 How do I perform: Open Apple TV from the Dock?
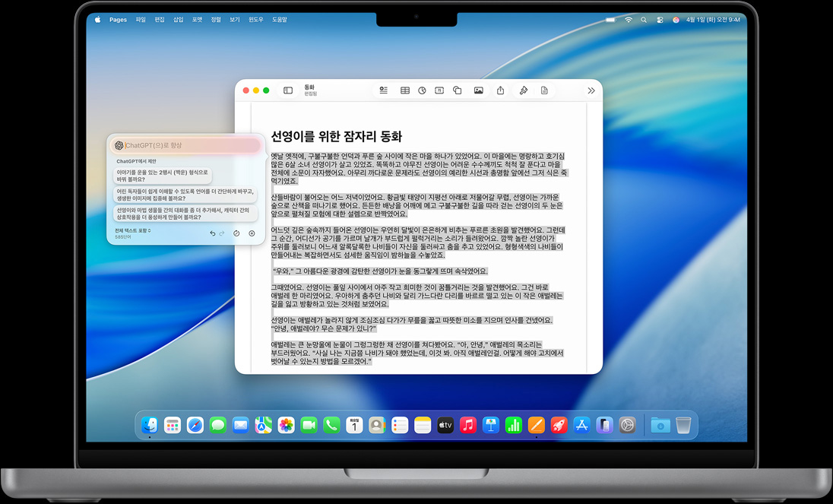(445, 425)
